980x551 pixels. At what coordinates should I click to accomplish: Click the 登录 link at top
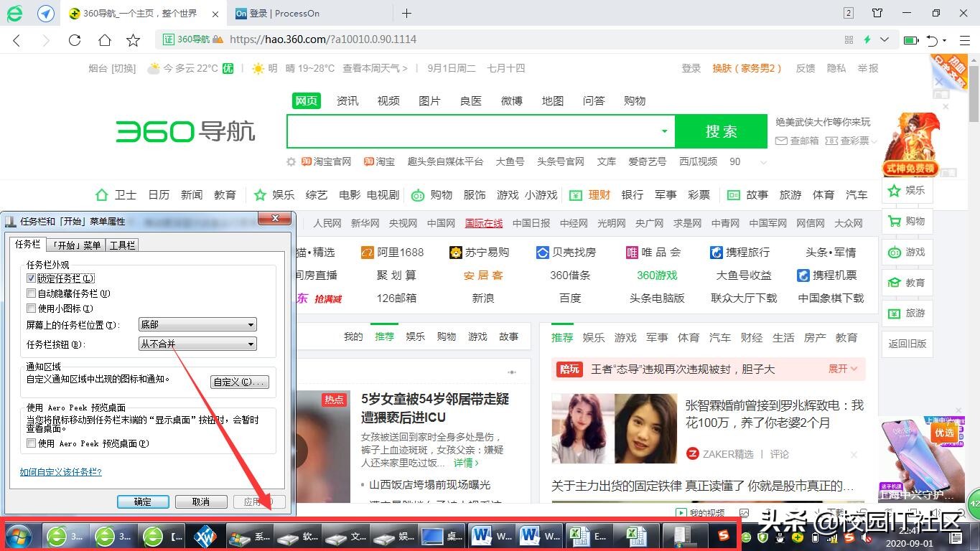tap(691, 68)
